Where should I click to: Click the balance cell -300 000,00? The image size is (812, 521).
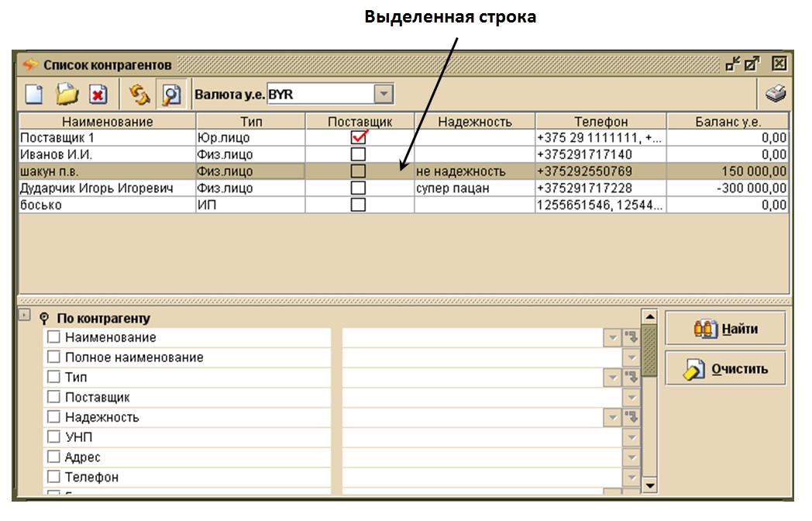tap(728, 188)
